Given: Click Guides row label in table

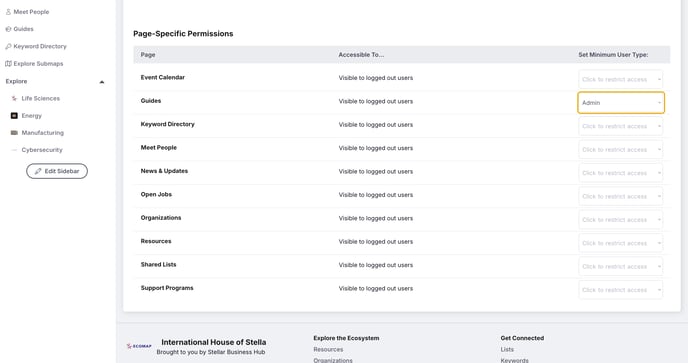Looking at the screenshot, I should pyautogui.click(x=151, y=101).
